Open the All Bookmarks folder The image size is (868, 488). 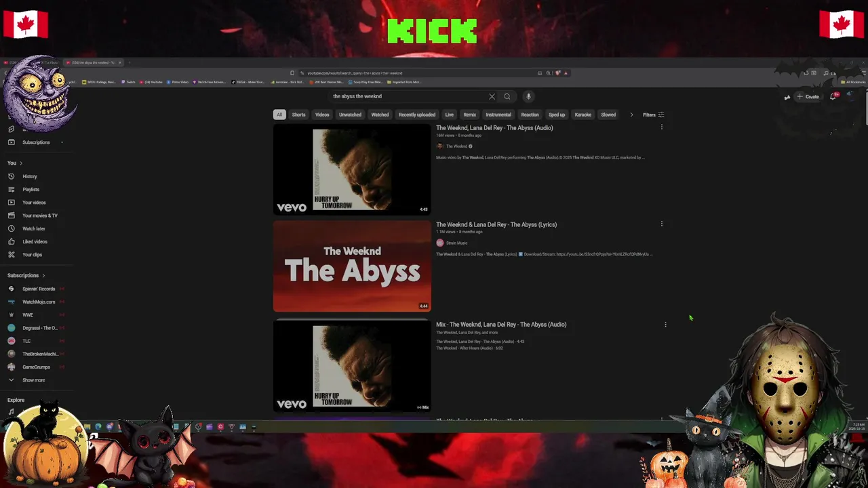click(x=852, y=82)
